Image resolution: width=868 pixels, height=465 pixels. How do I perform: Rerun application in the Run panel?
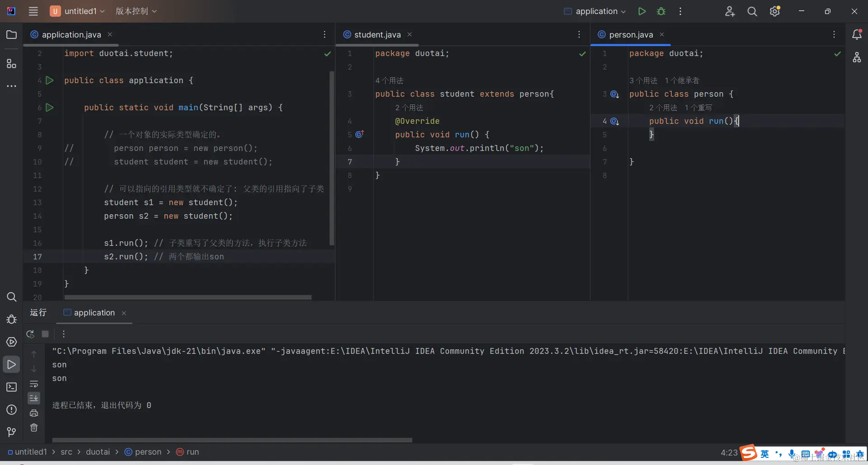tap(30, 334)
